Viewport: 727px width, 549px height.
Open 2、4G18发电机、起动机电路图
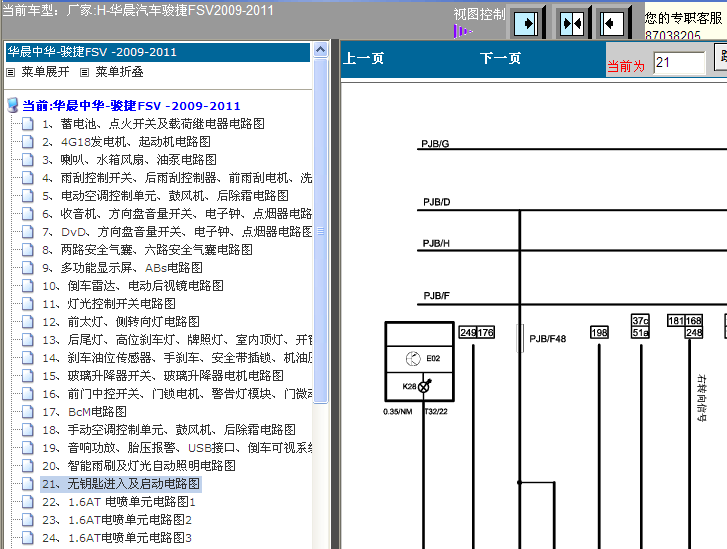pos(126,142)
